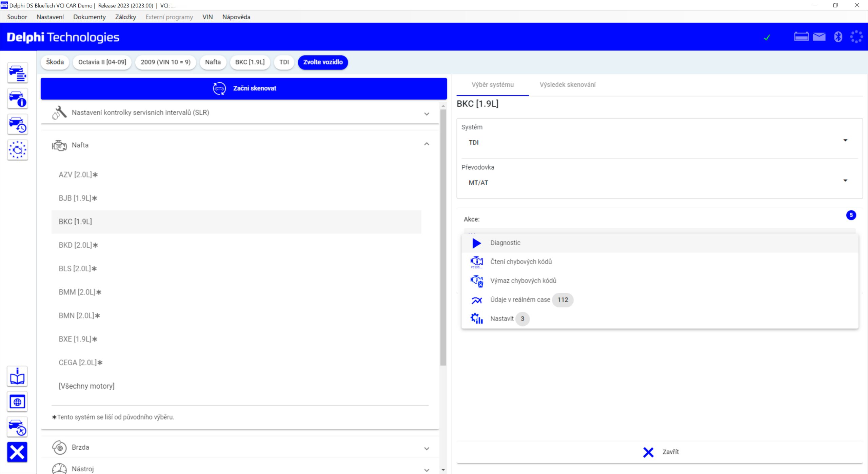
Task: Click the Brzda brake disc icon
Action: (x=59, y=448)
